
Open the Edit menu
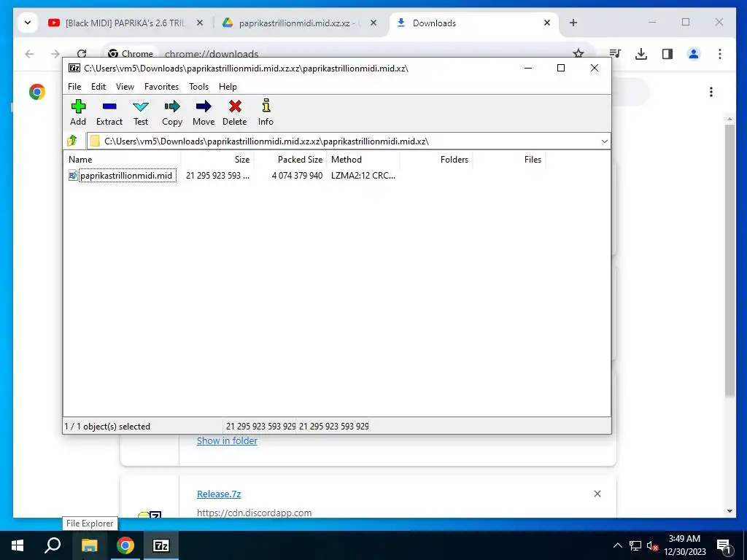pos(98,87)
